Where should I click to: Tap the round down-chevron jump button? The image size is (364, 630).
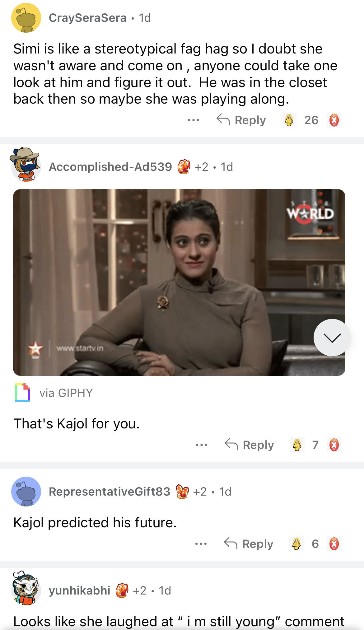pos(332,338)
